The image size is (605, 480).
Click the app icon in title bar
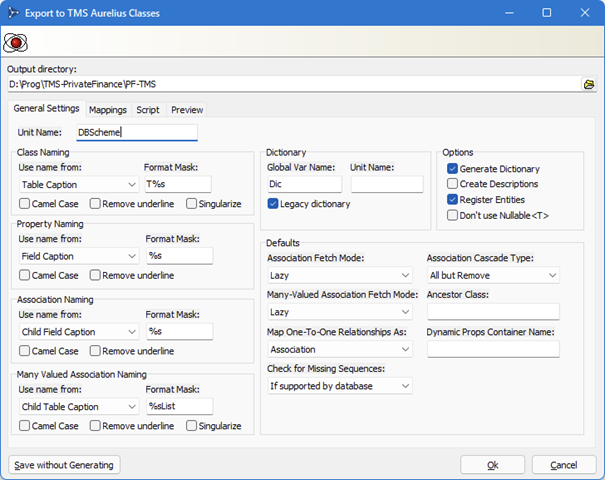[x=13, y=13]
